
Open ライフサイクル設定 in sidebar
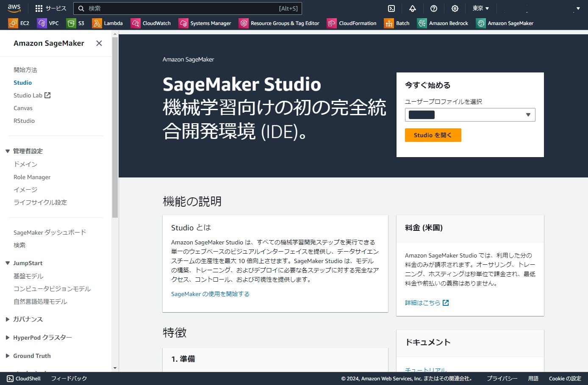coord(40,202)
